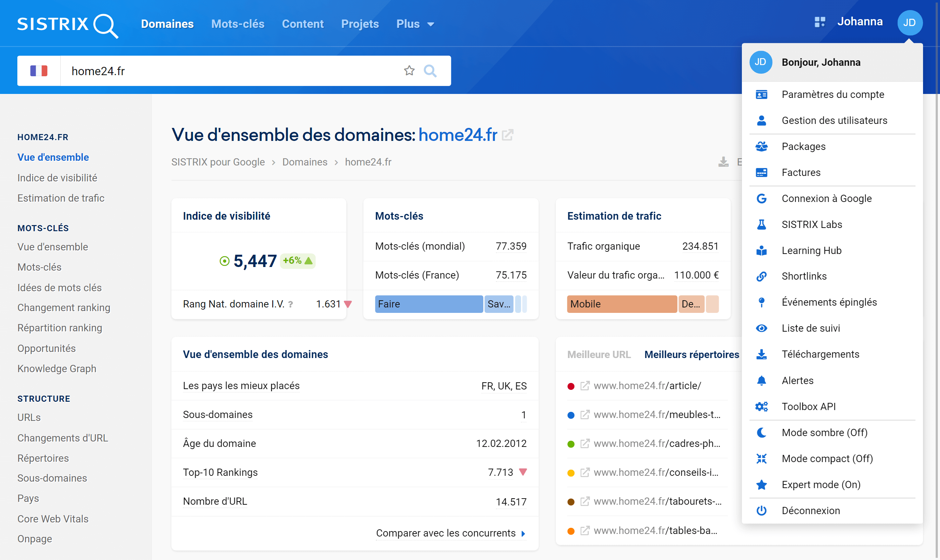Click the Paramètres du compte card icon

point(761,94)
